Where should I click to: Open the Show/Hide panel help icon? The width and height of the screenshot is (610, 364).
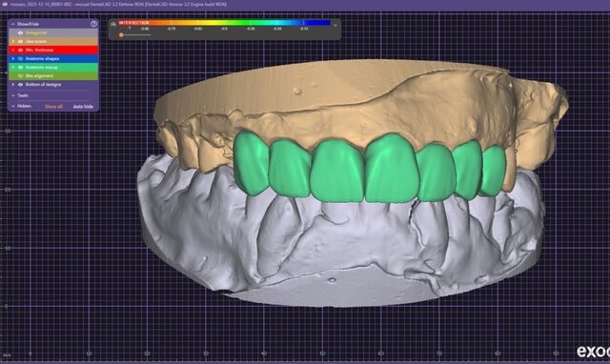(93, 24)
